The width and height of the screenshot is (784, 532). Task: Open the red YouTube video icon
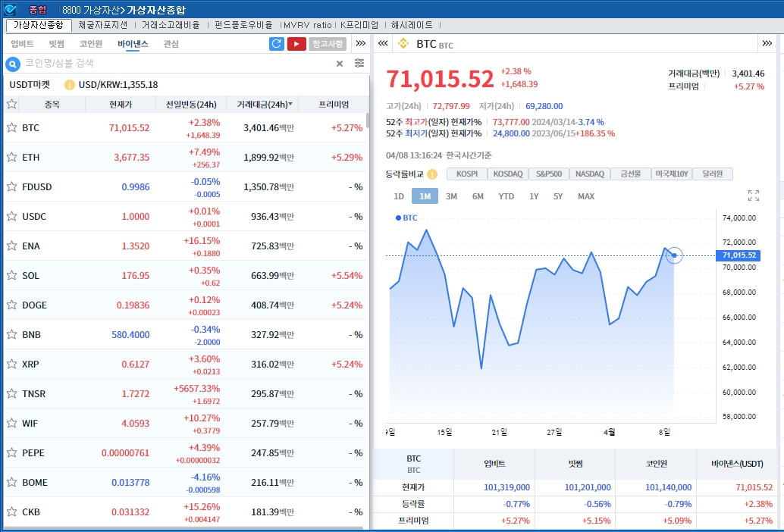pyautogui.click(x=296, y=44)
